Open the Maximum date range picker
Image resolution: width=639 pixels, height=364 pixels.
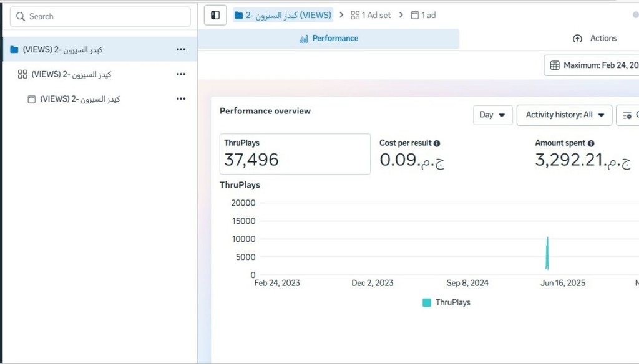593,65
